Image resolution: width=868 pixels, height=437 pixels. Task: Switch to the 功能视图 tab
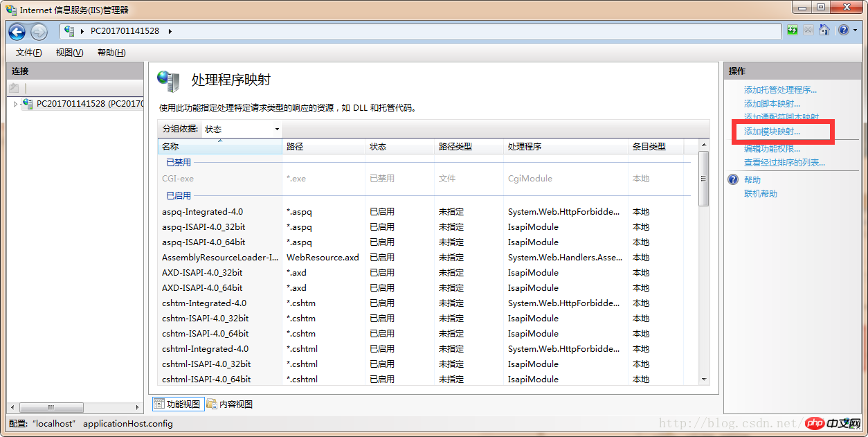178,404
